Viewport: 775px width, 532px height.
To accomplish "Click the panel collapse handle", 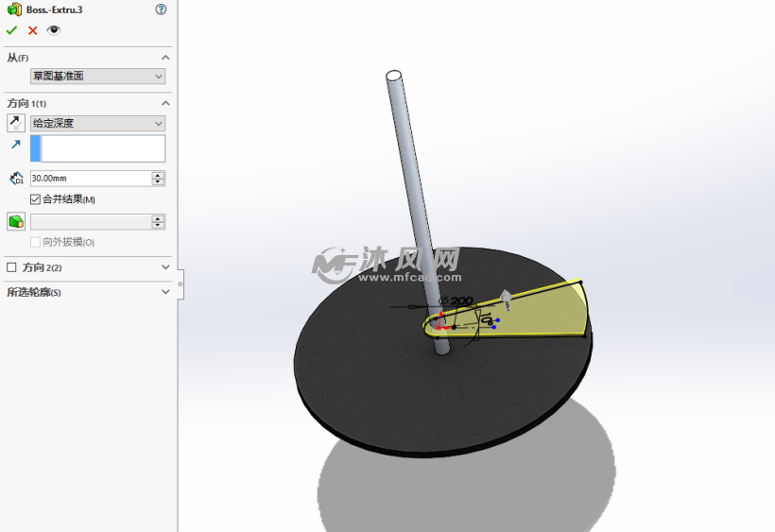I will (181, 284).
